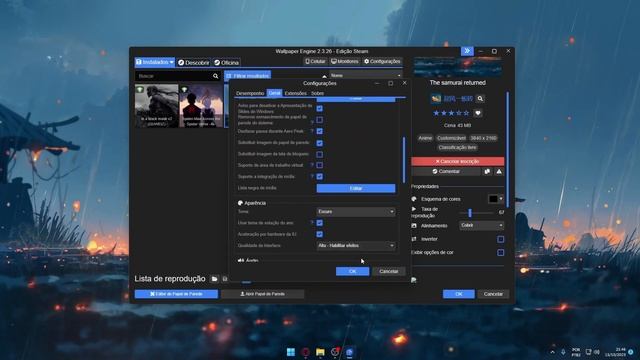Add to favorites with heart icon
The image size is (640, 360).
tap(478, 113)
